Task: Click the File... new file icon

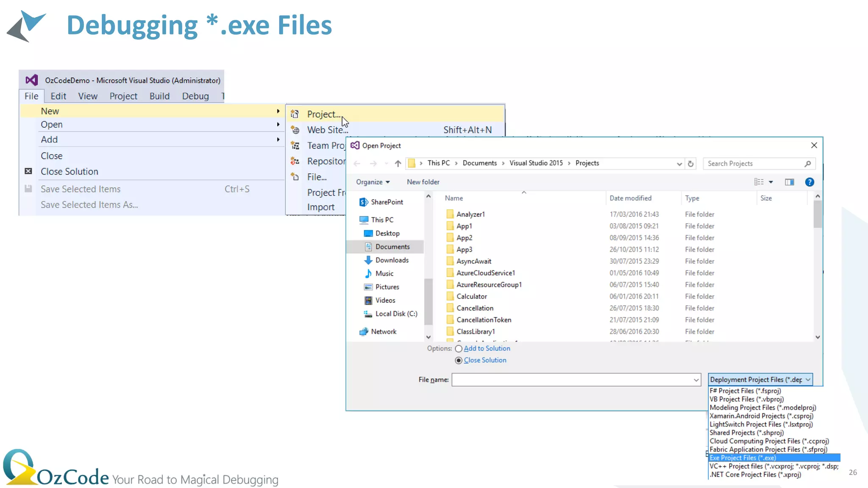Action: [x=295, y=177]
